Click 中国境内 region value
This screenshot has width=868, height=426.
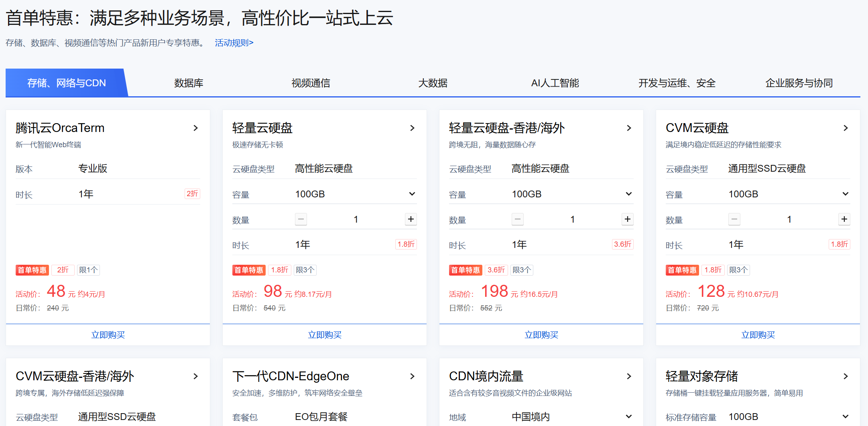(x=531, y=417)
